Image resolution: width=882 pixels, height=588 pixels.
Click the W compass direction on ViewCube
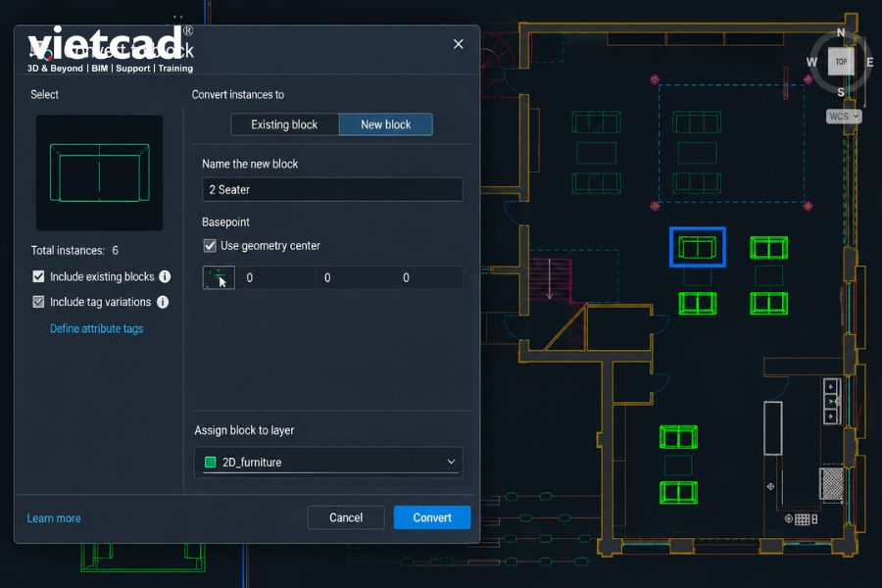tap(811, 62)
